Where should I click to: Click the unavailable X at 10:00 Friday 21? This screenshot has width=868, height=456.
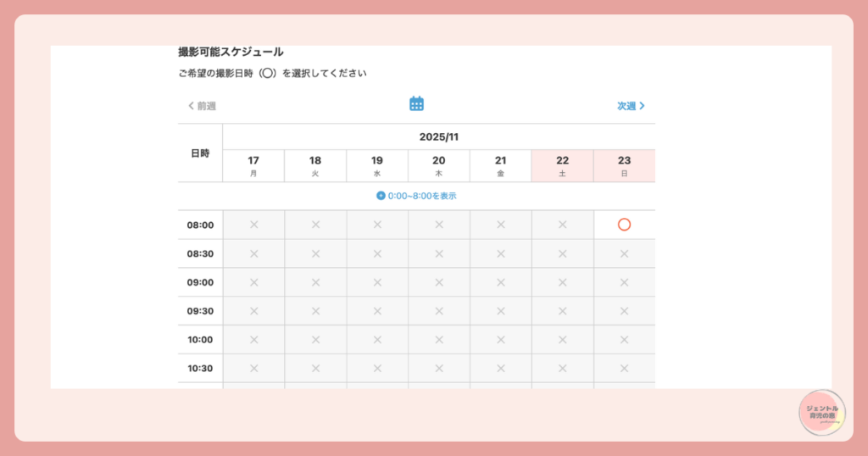[x=501, y=340]
